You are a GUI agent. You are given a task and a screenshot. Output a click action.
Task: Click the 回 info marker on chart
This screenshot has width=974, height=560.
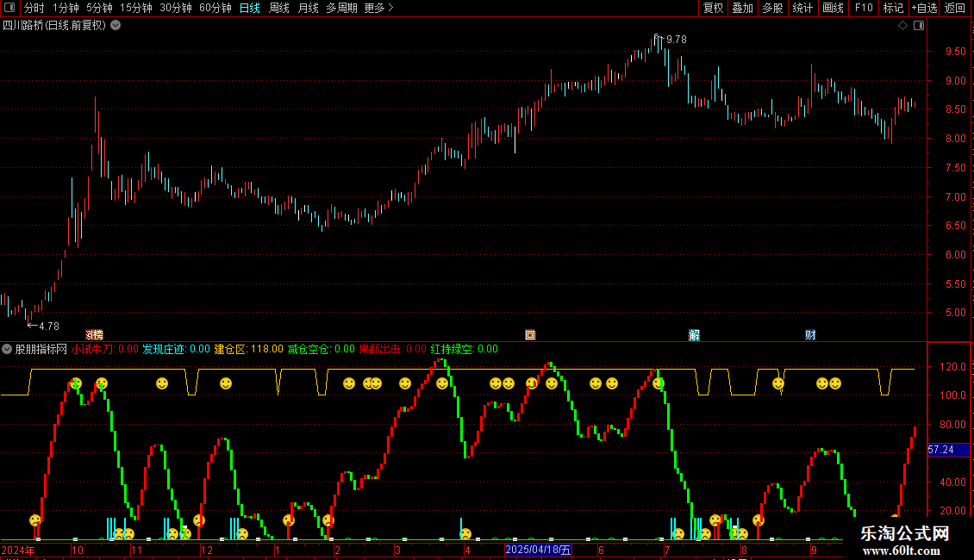pos(530,335)
